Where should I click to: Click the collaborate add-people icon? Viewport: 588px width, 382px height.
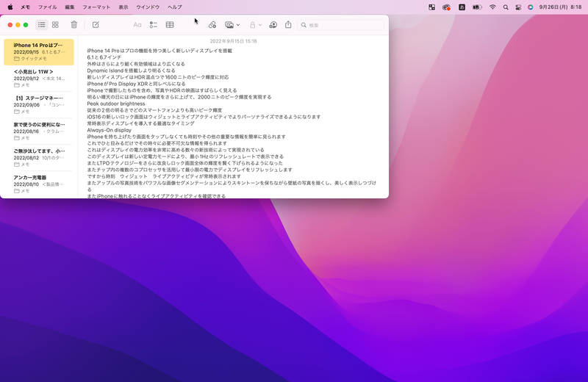pos(273,25)
